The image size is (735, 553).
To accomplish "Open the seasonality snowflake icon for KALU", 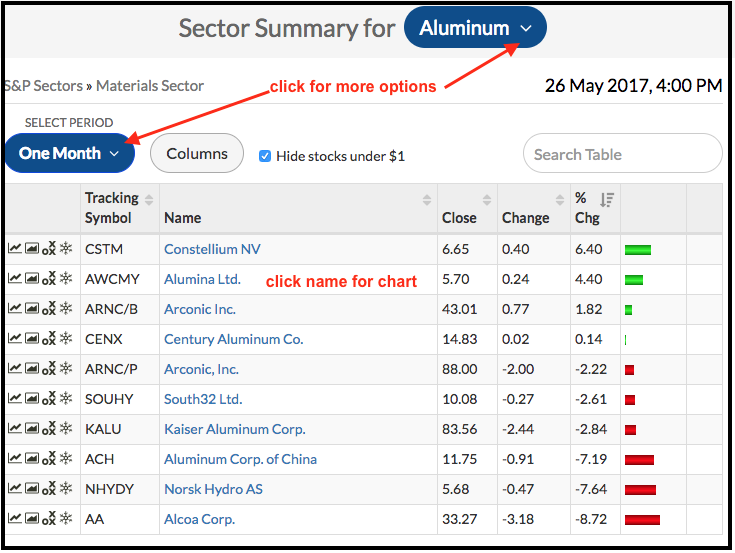I will (x=66, y=429).
